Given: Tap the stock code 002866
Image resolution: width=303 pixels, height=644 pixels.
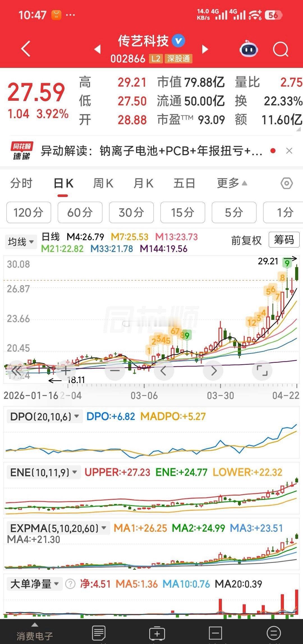Looking at the screenshot, I should [x=128, y=59].
